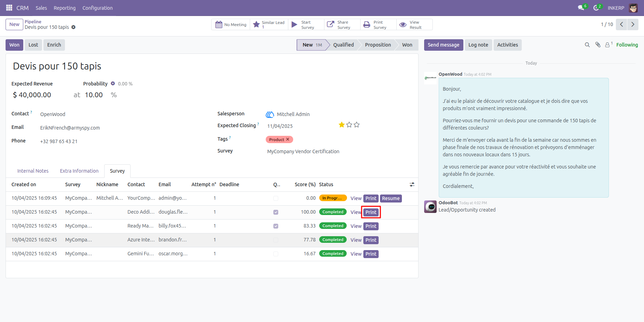The image size is (644, 322).
Task: Click the paperclip attachments icon
Action: [x=598, y=45]
